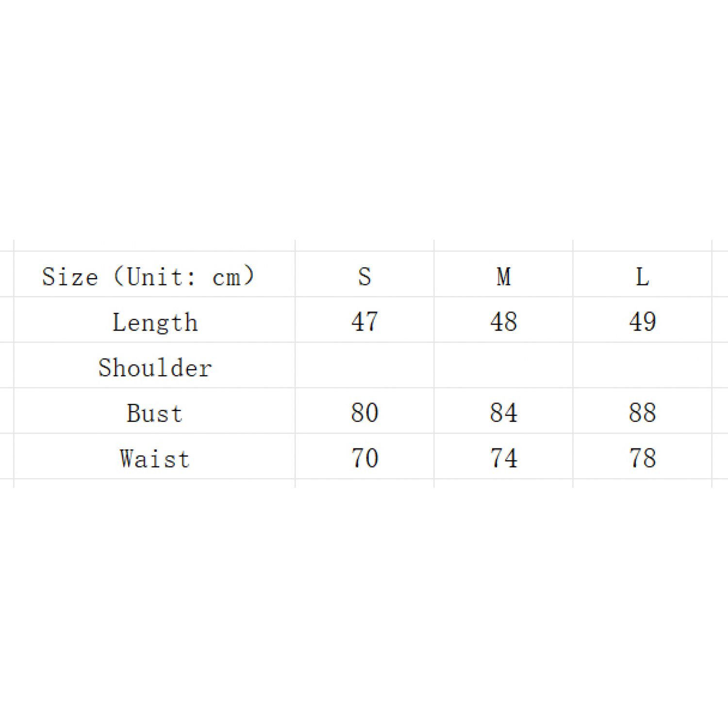Click the empty Shoulder cell under L

(x=642, y=365)
